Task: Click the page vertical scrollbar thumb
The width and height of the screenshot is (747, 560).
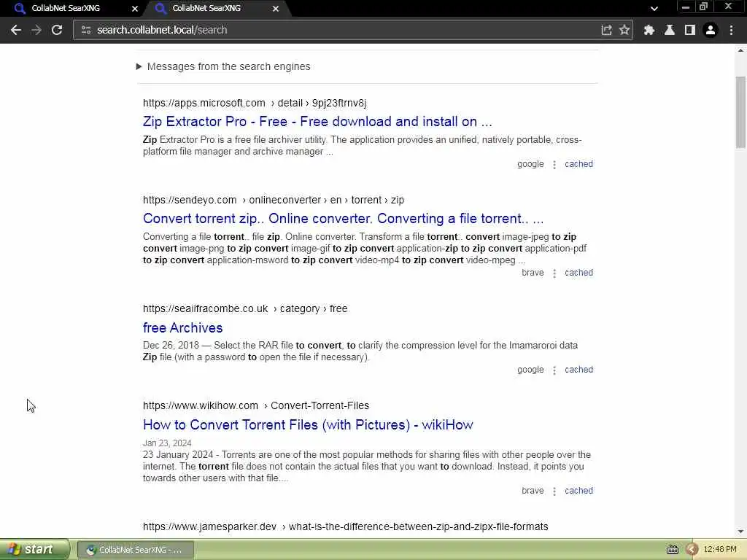Action: point(740,112)
